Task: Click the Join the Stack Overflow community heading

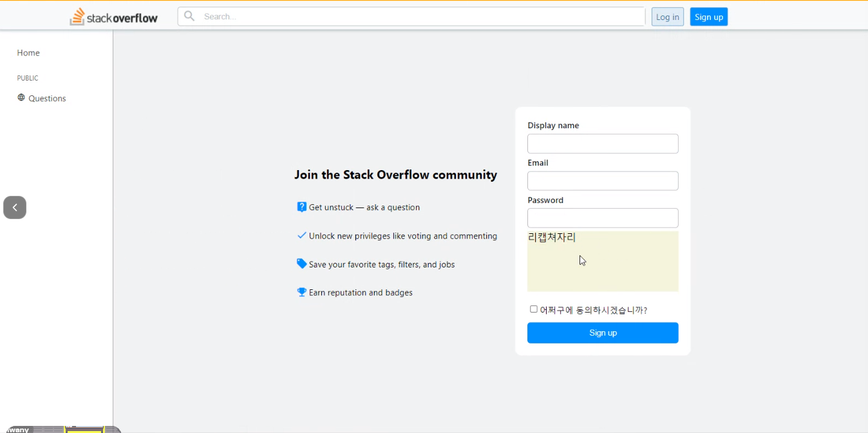Action: 396,175
